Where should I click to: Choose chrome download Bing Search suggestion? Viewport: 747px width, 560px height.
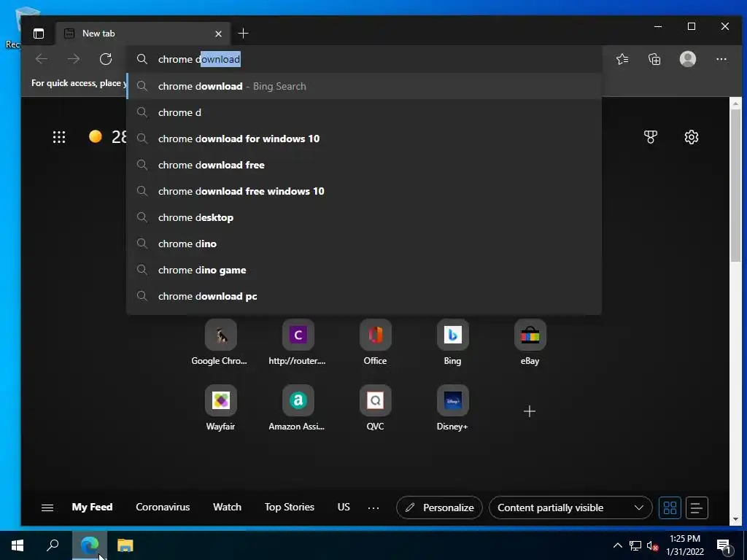(x=364, y=86)
